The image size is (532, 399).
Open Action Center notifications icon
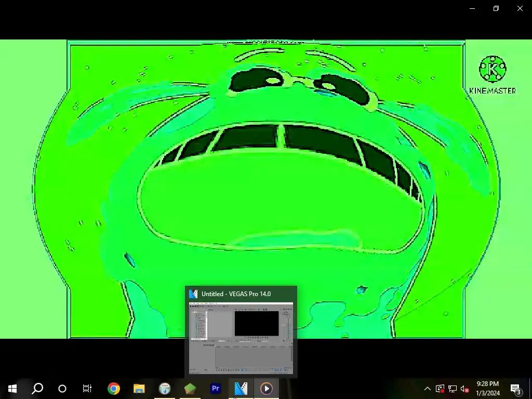tap(516, 389)
